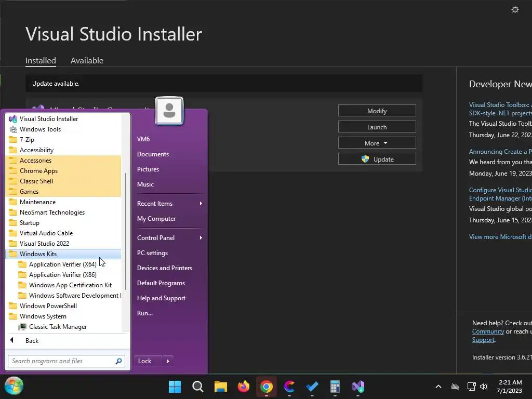Expand the Accessibility folder
The width and height of the screenshot is (532, 399).
coord(63,150)
